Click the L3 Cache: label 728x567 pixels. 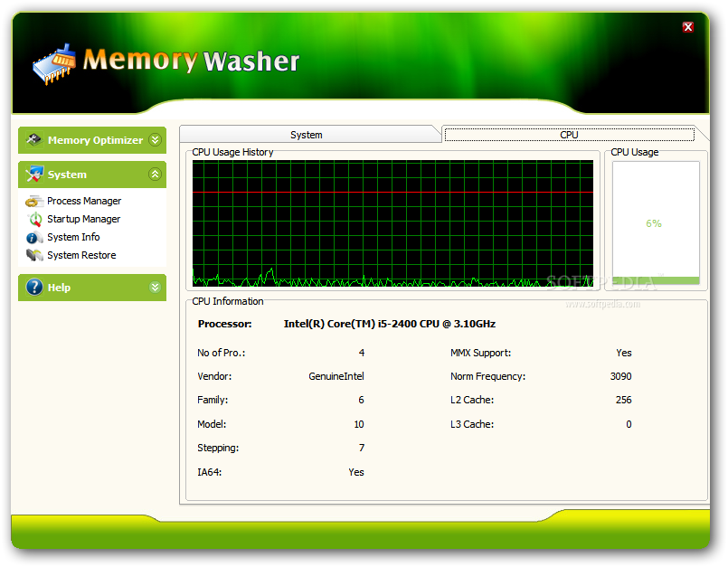pos(472,424)
